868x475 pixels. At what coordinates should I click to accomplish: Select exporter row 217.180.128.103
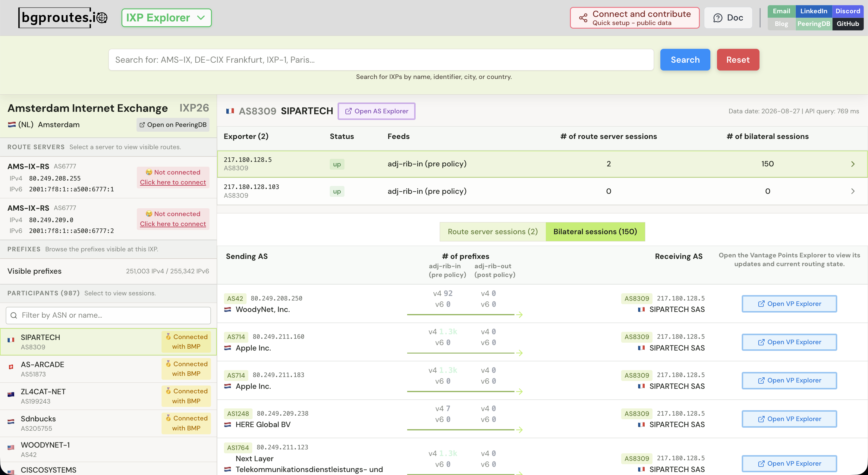pyautogui.click(x=542, y=191)
